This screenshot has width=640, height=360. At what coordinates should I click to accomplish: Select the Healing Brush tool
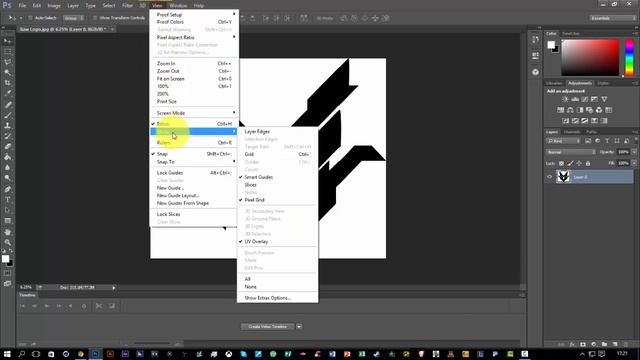point(8,104)
